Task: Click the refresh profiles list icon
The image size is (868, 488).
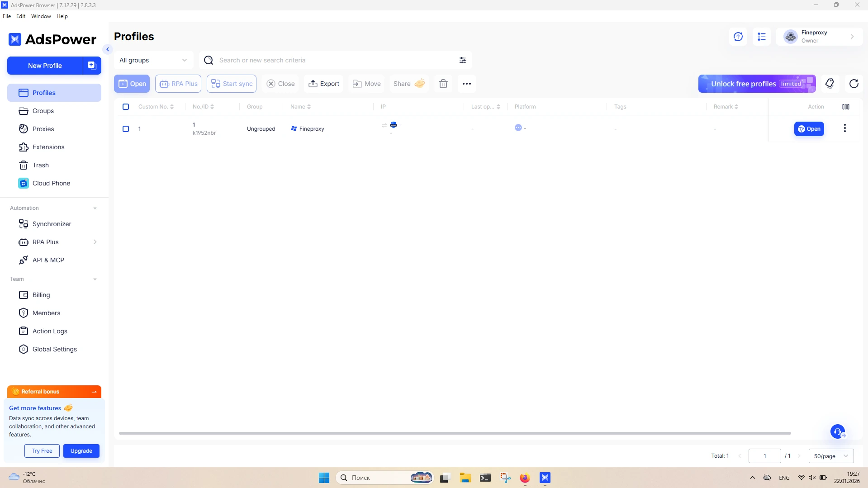Action: [854, 84]
